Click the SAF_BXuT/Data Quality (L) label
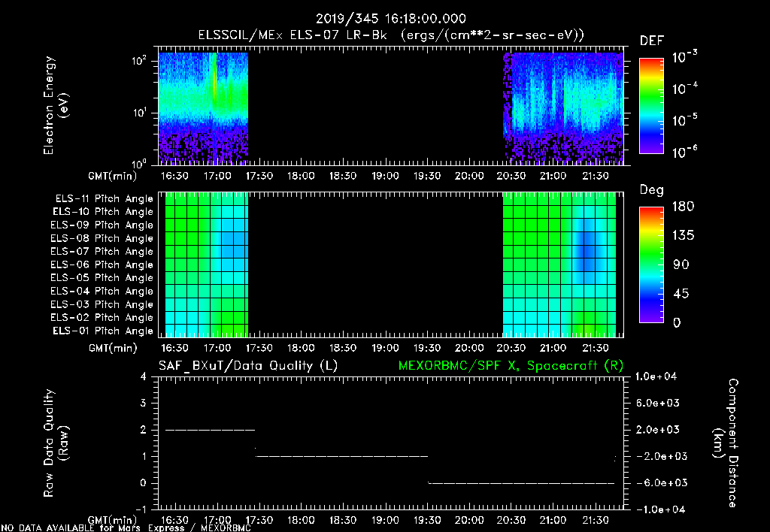 [x=248, y=366]
